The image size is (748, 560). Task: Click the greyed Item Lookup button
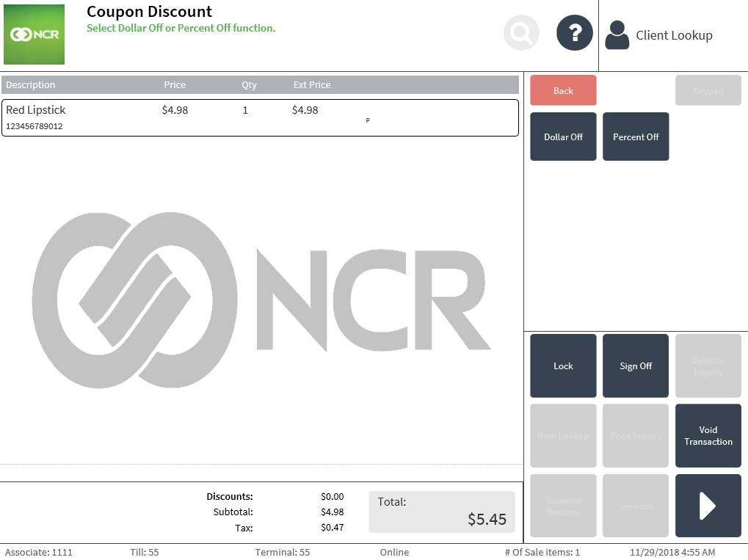(563, 435)
